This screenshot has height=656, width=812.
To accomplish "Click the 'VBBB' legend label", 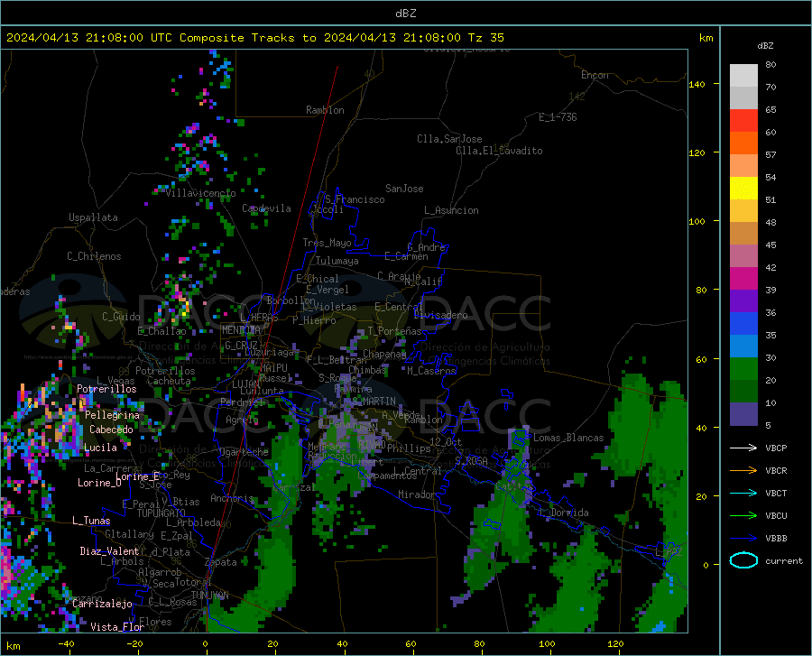I will 776,539.
